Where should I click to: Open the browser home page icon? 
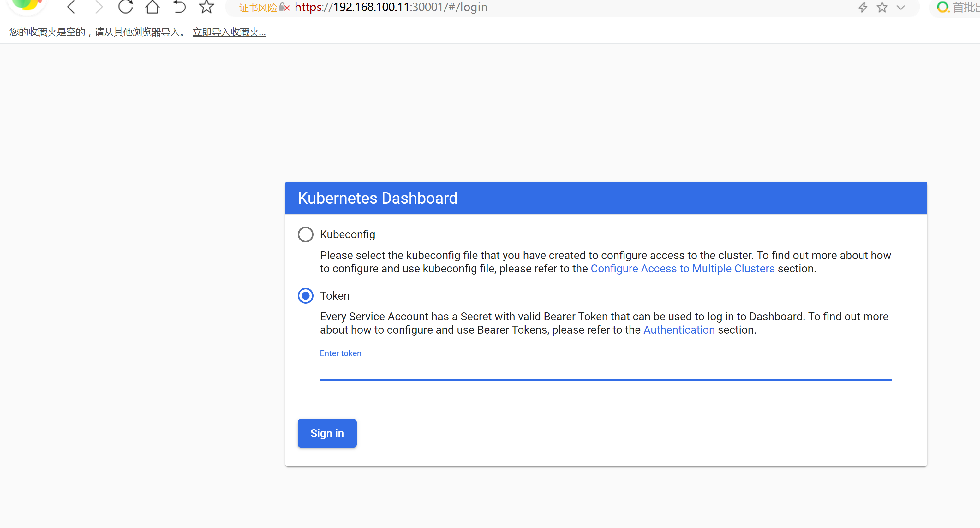point(152,6)
